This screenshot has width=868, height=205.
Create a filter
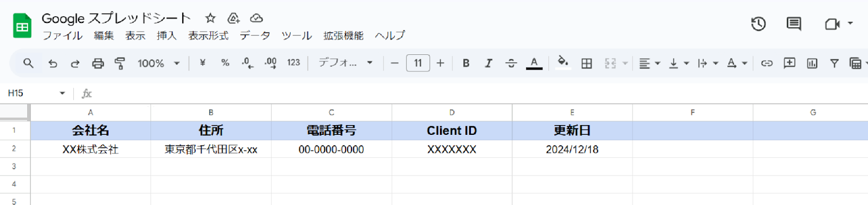(x=834, y=64)
